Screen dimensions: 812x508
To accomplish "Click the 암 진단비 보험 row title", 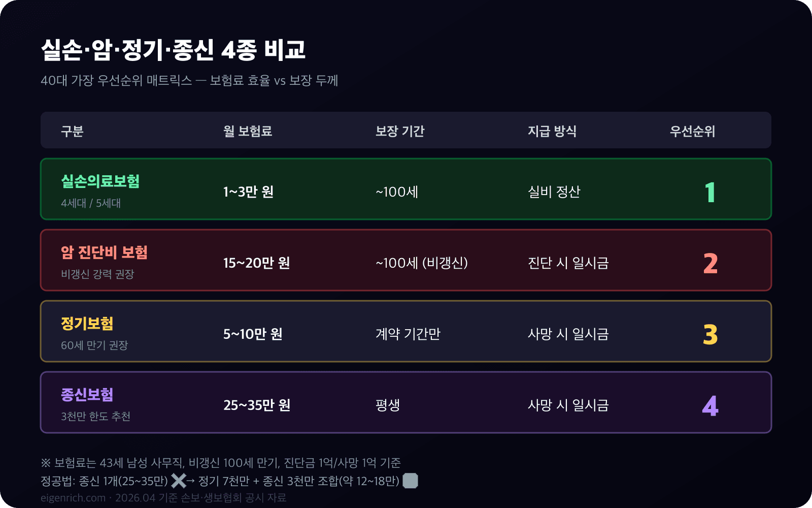I will pos(104,252).
